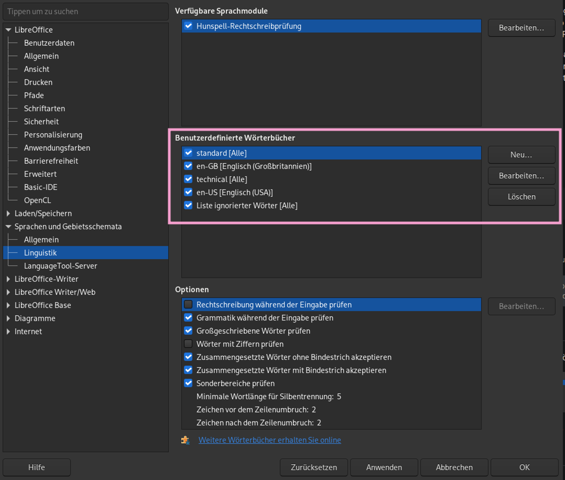
Task: Select Allgemein under Sprachen und Gebietsschemata
Action: (x=41, y=240)
